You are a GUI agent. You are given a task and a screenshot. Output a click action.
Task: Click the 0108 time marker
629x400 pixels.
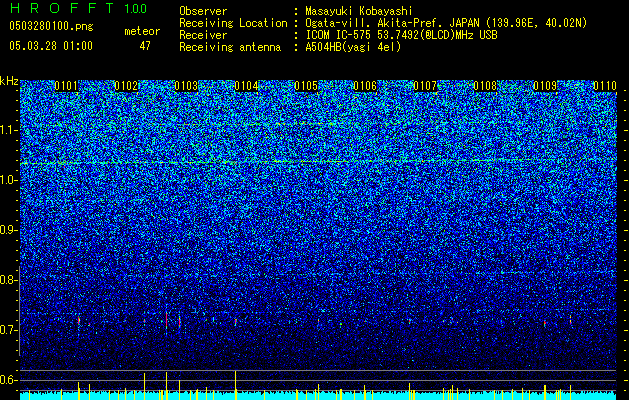tap(485, 86)
